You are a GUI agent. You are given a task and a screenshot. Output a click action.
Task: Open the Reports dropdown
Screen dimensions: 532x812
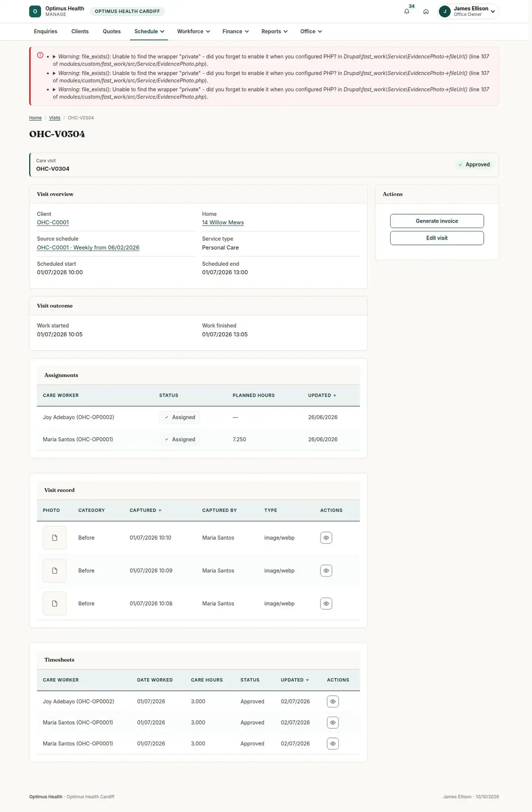(274, 31)
